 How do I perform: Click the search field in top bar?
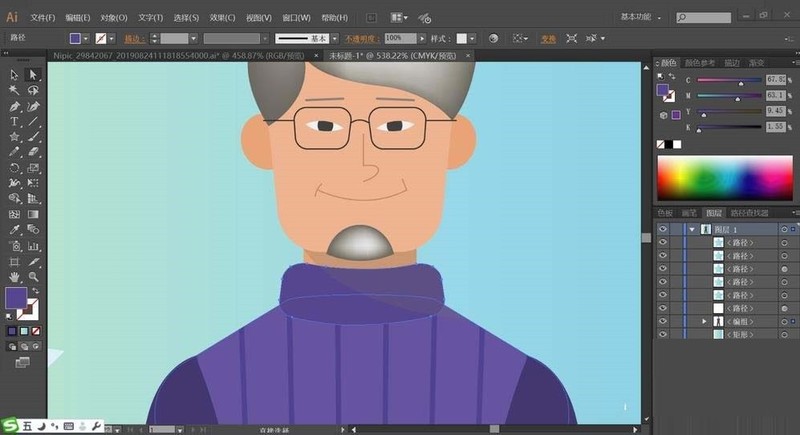[704, 17]
